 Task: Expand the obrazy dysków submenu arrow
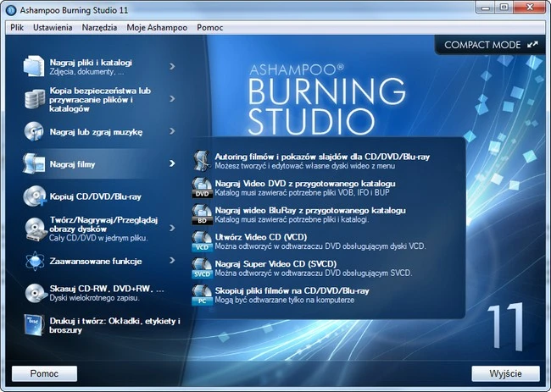point(172,228)
